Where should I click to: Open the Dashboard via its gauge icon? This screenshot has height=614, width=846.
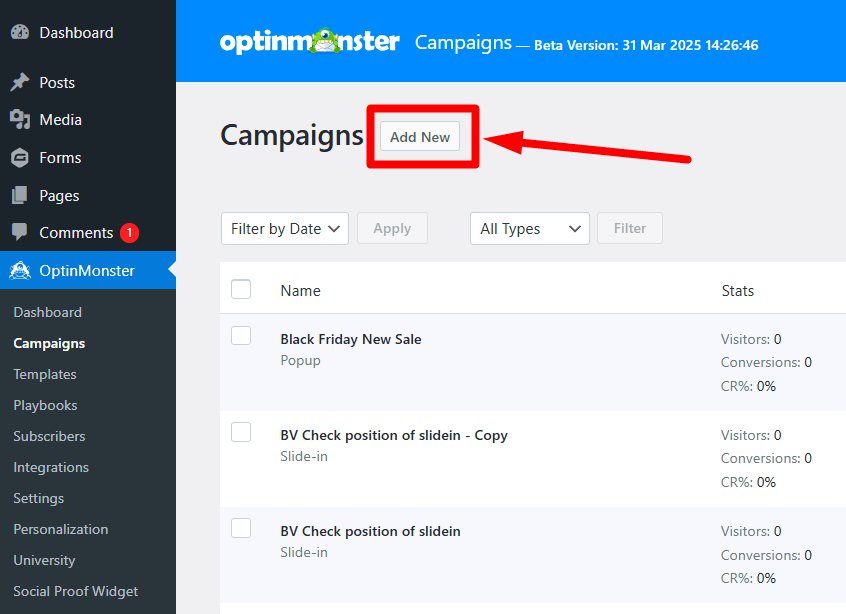(x=22, y=32)
